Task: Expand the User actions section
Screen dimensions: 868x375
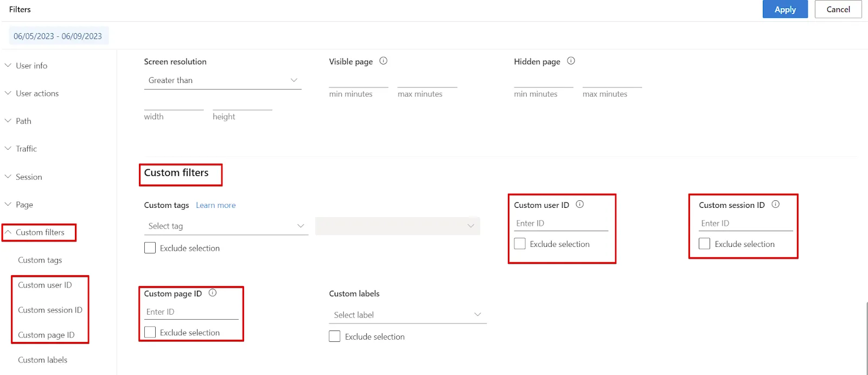Action: point(31,93)
